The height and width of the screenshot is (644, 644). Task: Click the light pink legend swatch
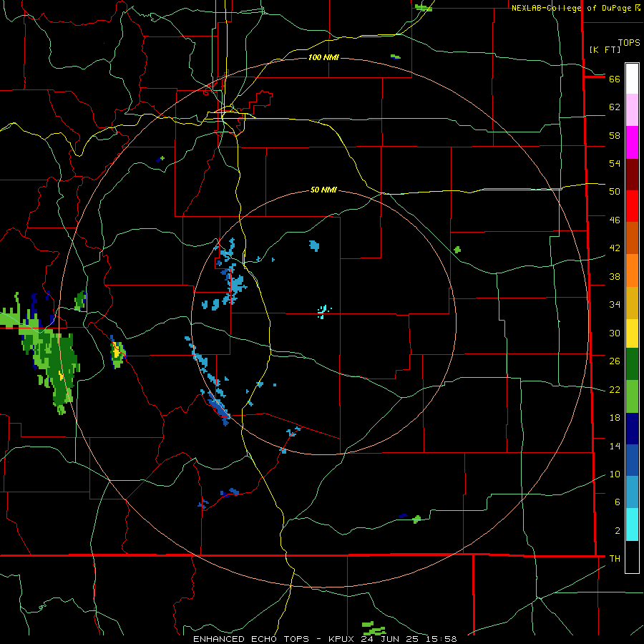632,110
